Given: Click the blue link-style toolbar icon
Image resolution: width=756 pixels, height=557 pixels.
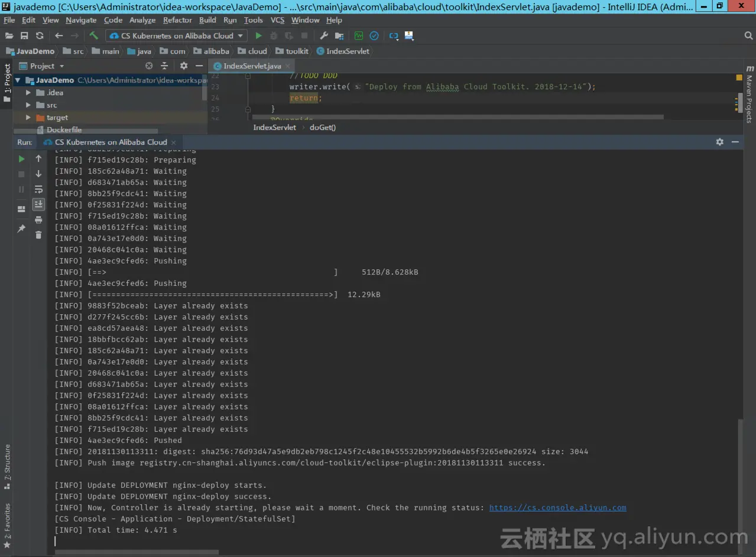Looking at the screenshot, I should [394, 36].
